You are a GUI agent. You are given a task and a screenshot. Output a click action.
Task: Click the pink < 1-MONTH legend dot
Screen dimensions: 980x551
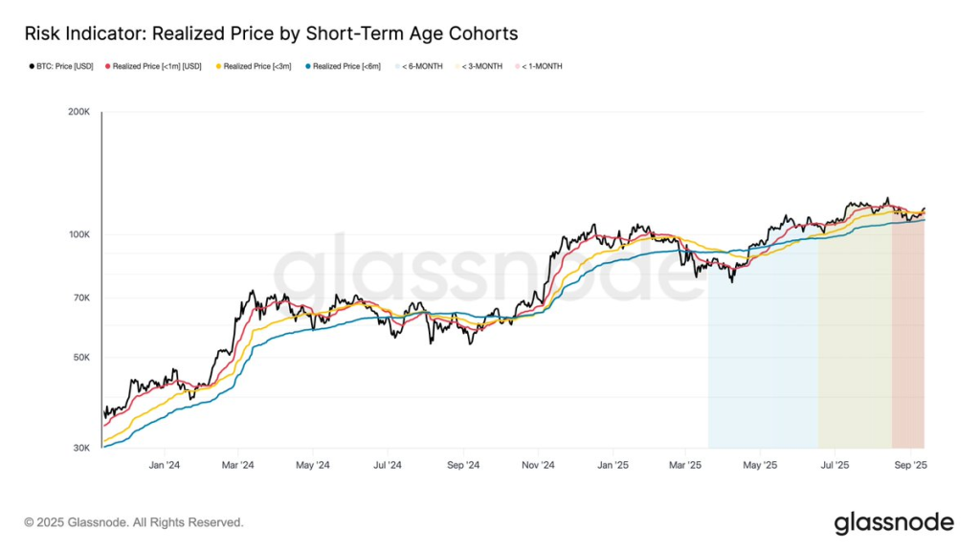(x=517, y=66)
